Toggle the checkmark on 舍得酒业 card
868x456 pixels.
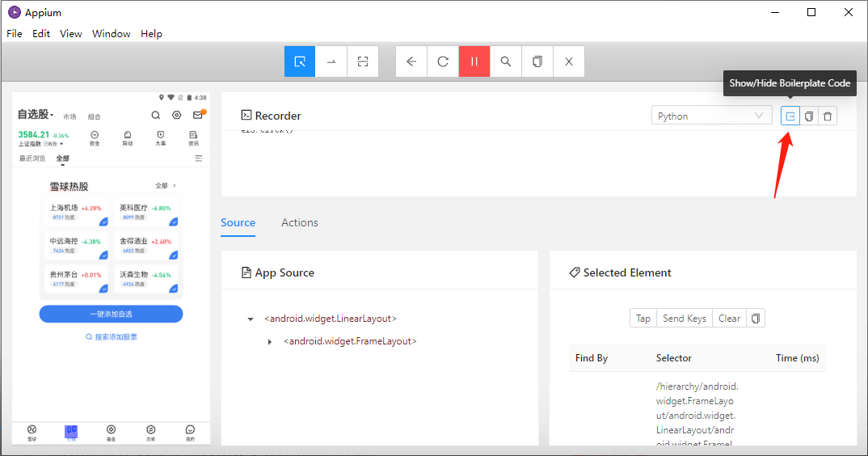point(173,255)
